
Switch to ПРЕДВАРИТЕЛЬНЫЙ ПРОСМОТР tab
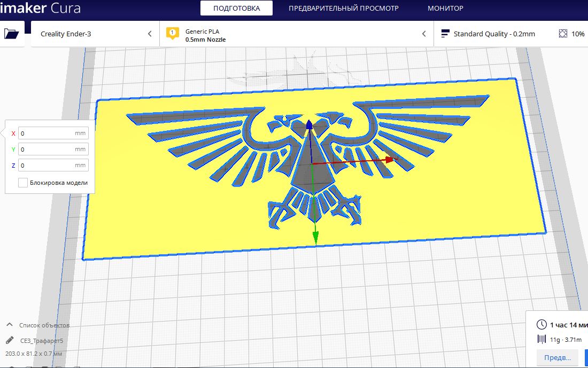point(344,8)
